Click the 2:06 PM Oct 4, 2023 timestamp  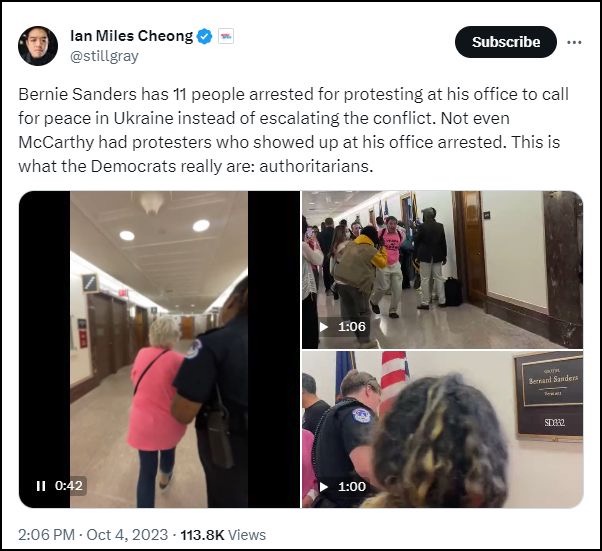pyautogui.click(x=93, y=534)
